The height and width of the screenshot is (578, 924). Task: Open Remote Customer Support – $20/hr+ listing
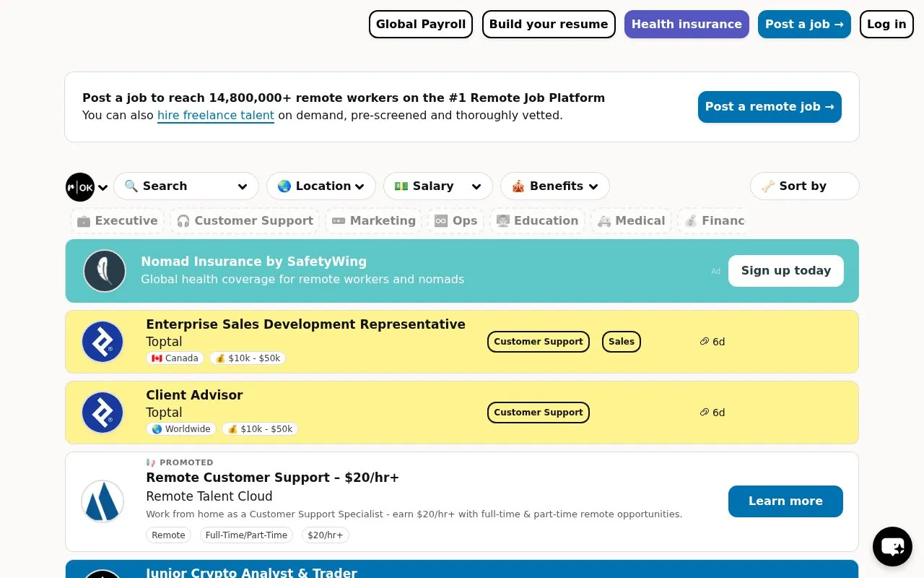(272, 478)
